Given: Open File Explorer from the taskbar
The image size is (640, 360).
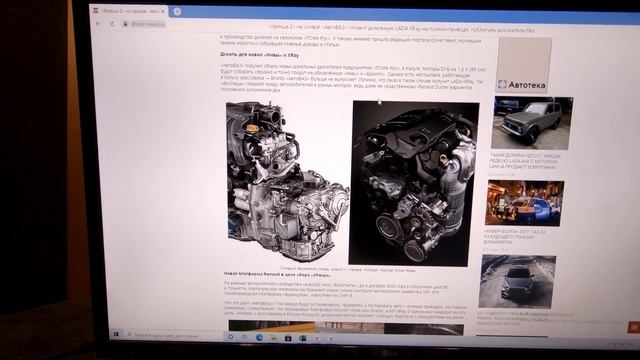Looking at the screenshot, I should point(274,338).
